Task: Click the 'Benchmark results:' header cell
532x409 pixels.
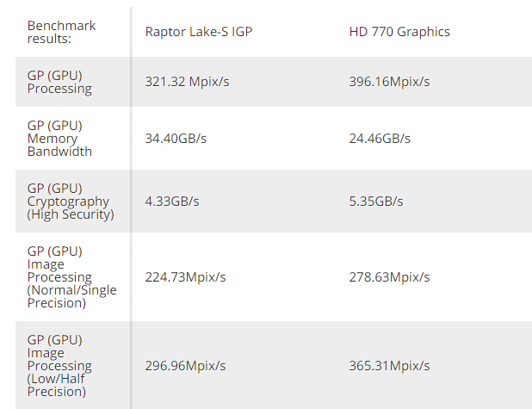Action: pyautogui.click(x=61, y=32)
